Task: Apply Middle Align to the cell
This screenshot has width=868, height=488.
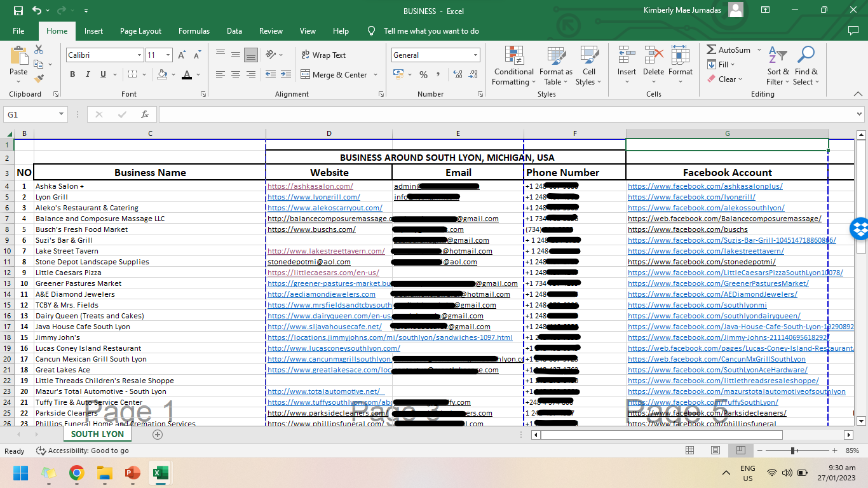Action: [236, 55]
